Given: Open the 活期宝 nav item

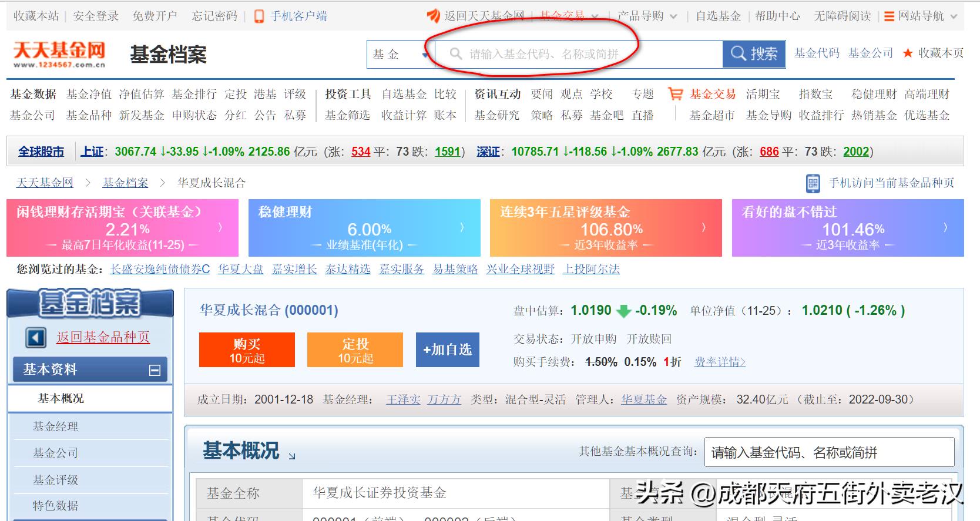Looking at the screenshot, I should [763, 94].
